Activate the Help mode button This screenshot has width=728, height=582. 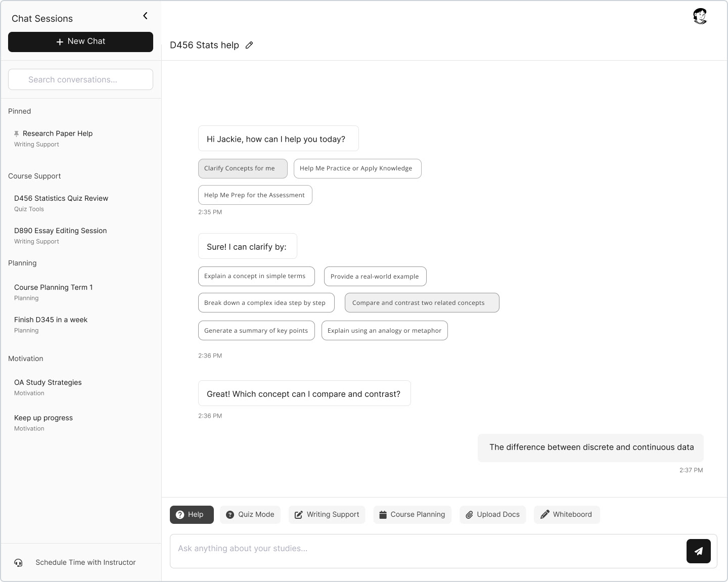(x=192, y=515)
